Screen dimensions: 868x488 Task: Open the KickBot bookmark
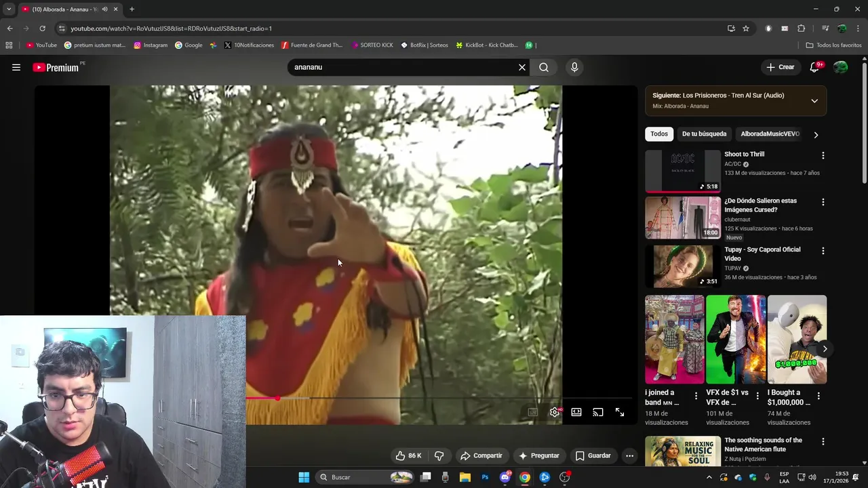[x=487, y=45]
